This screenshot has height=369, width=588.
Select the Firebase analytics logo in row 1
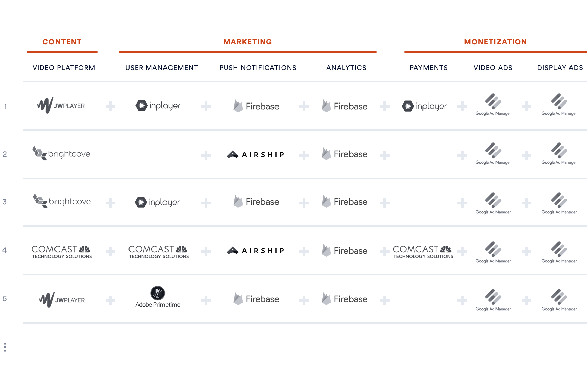(x=344, y=106)
